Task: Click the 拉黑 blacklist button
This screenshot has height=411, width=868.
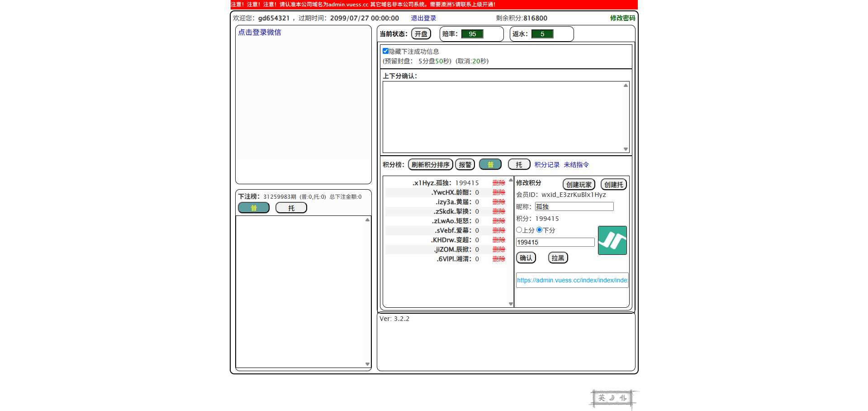Action: click(558, 258)
